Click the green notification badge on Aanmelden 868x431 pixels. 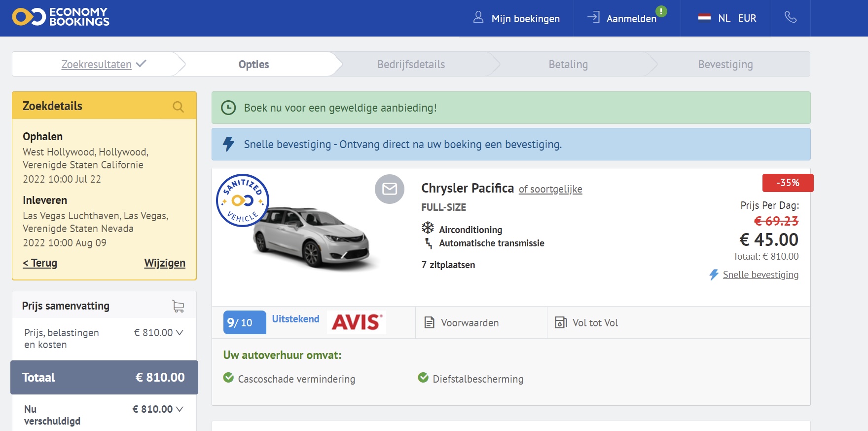tap(661, 11)
